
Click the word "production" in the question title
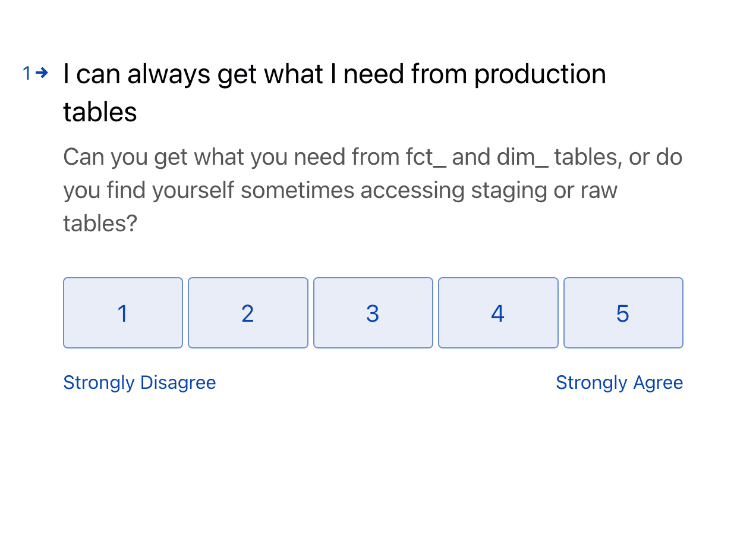pyautogui.click(x=540, y=74)
